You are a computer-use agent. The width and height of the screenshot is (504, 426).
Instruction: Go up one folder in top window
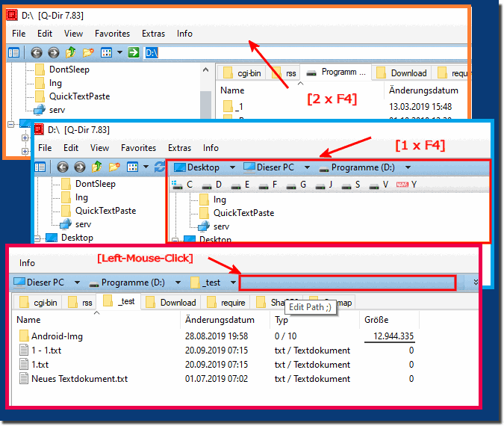click(x=71, y=52)
